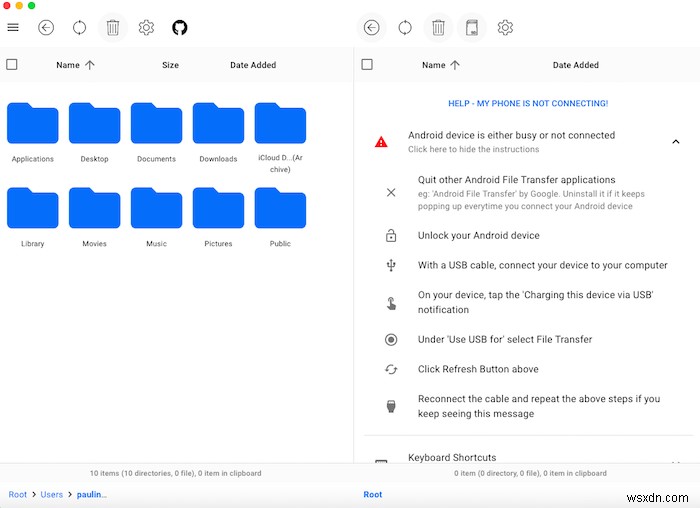The width and height of the screenshot is (700, 508).
Task: Tick the select-all checkbox in left pane
Action: click(x=12, y=65)
